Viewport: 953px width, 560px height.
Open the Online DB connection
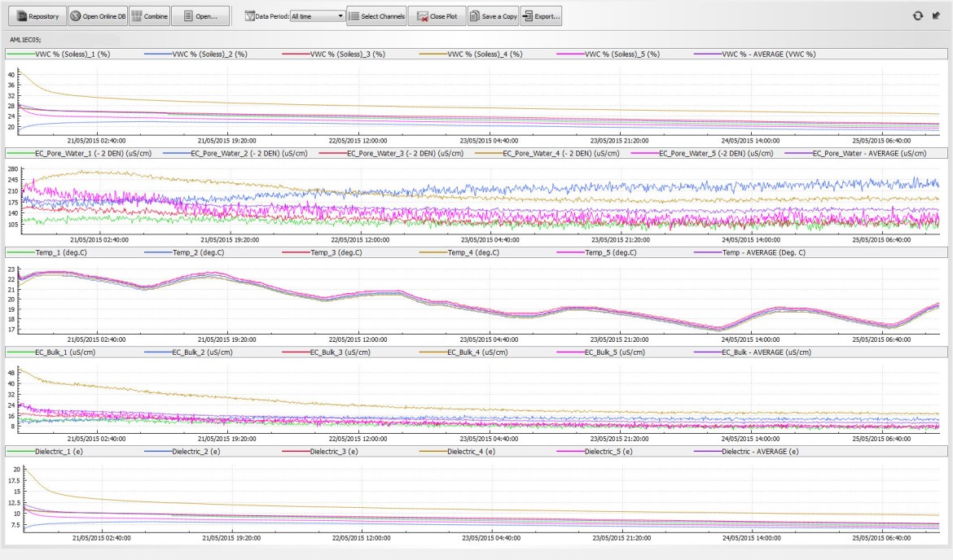(98, 16)
